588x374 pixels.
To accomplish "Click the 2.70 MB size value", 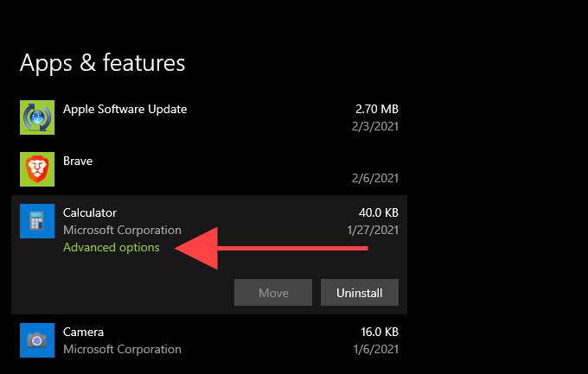I will point(377,110).
